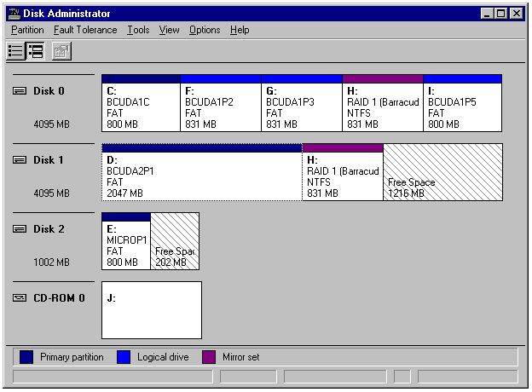
Task: Click the Primary partition legend color swatch
Action: (x=27, y=357)
